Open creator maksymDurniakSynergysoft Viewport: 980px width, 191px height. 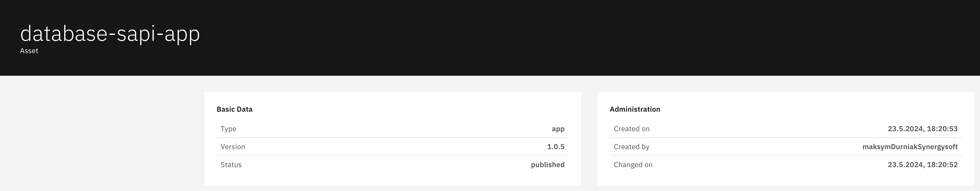click(910, 147)
